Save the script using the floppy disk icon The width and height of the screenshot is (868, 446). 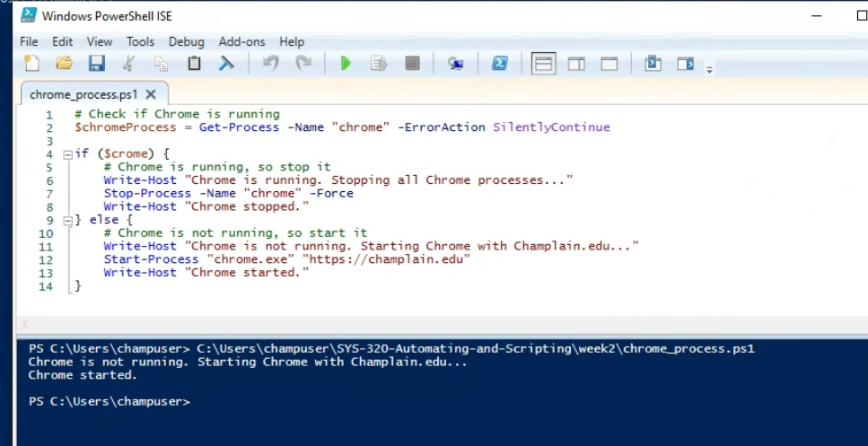coord(96,64)
